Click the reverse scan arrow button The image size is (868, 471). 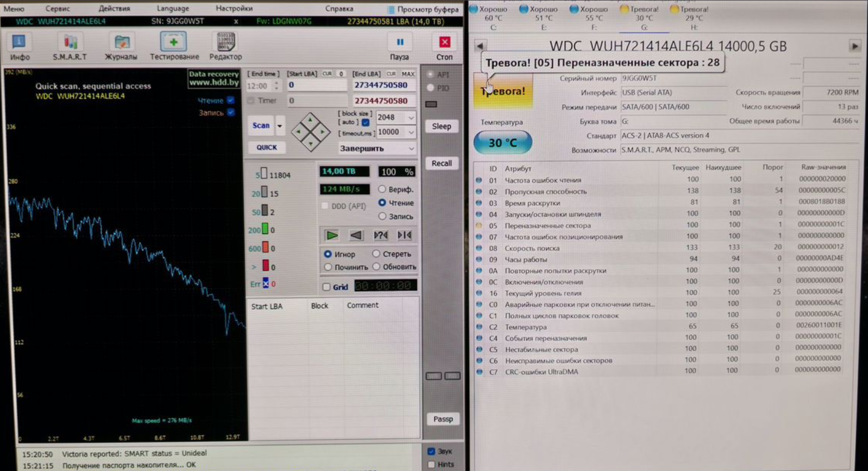[356, 235]
